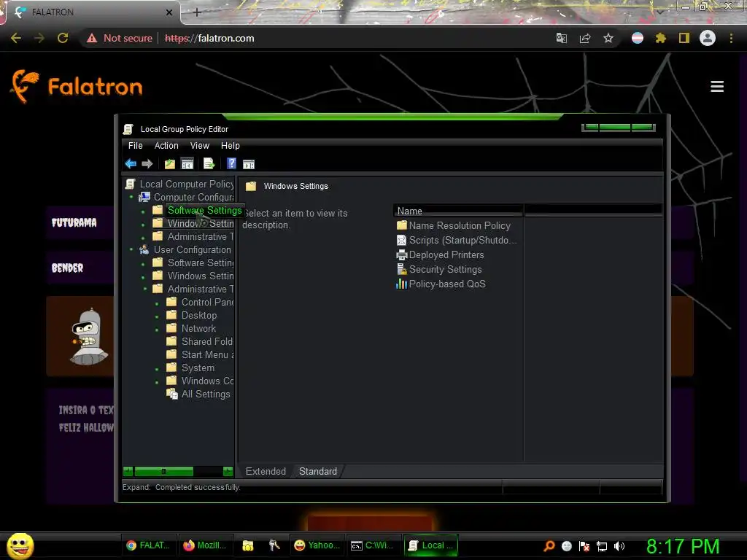Click the blue Back arrow in policy editor toolbar
The width and height of the screenshot is (747, 560).
131,164
